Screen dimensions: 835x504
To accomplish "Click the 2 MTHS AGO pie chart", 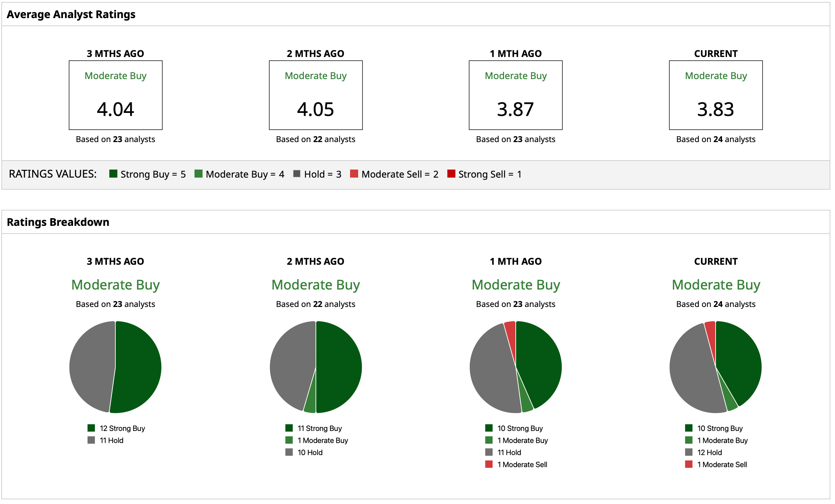I will tap(316, 367).
